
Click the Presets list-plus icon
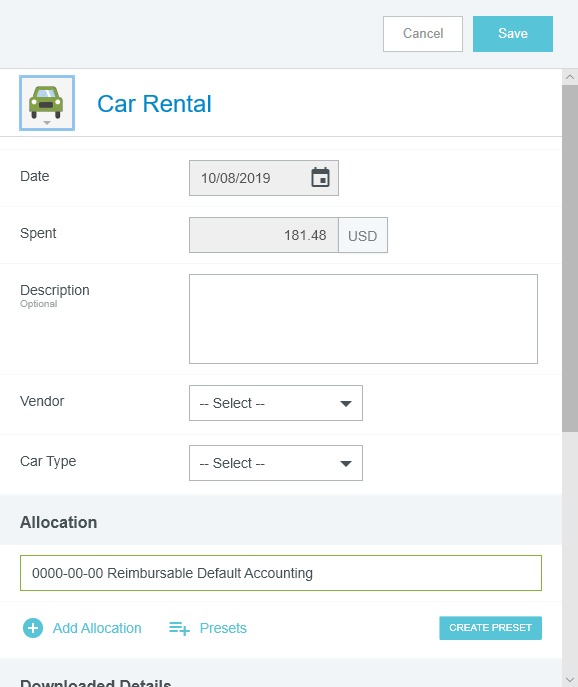179,628
